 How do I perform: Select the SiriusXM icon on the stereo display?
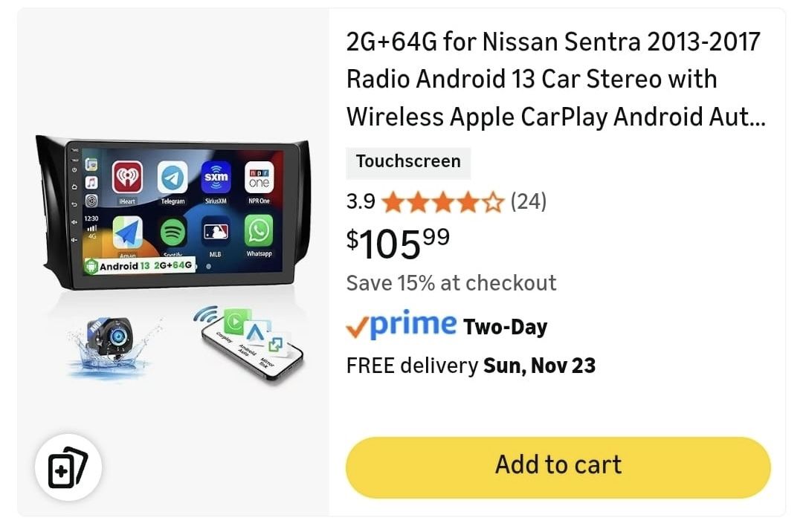click(216, 178)
